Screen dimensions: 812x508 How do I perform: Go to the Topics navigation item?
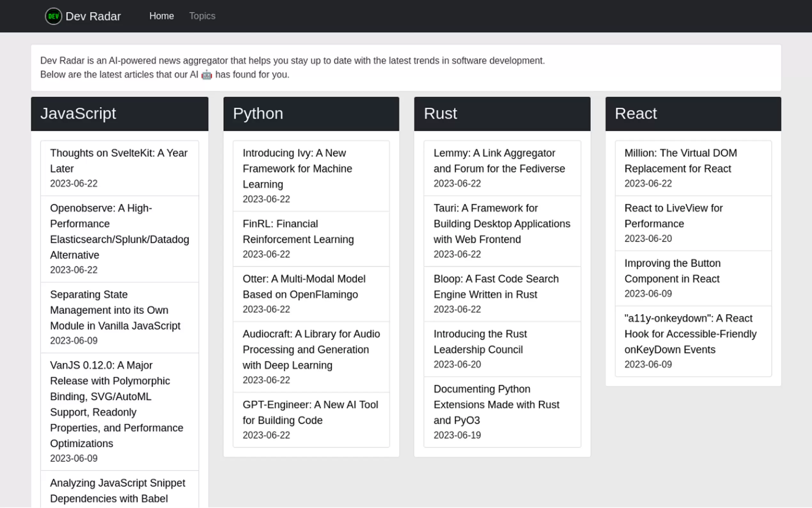click(x=202, y=16)
